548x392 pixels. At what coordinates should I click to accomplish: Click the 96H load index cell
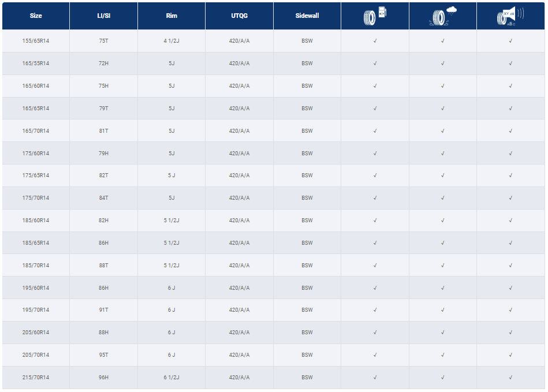point(104,378)
